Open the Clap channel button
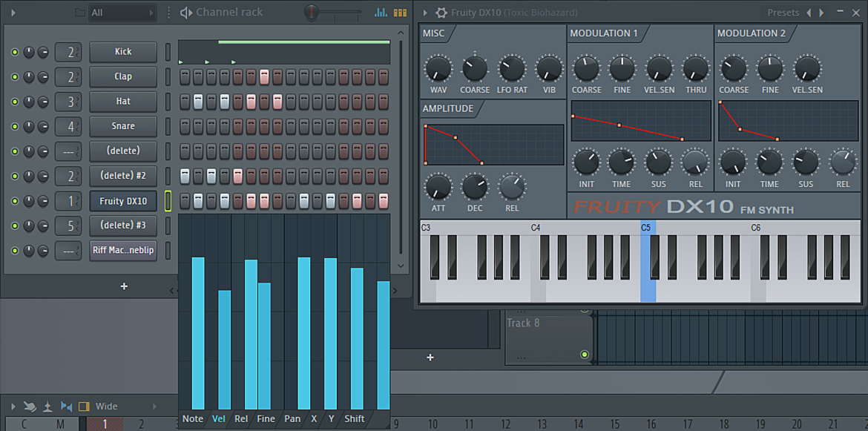The width and height of the screenshot is (868, 431). (123, 77)
